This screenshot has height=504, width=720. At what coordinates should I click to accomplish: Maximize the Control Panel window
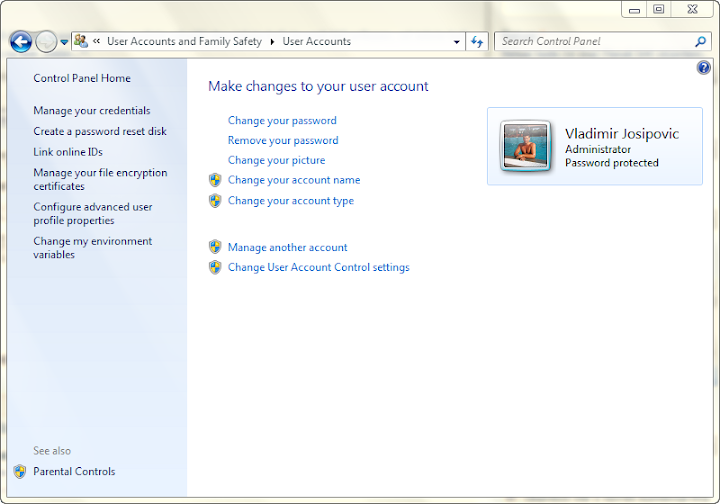(x=658, y=10)
